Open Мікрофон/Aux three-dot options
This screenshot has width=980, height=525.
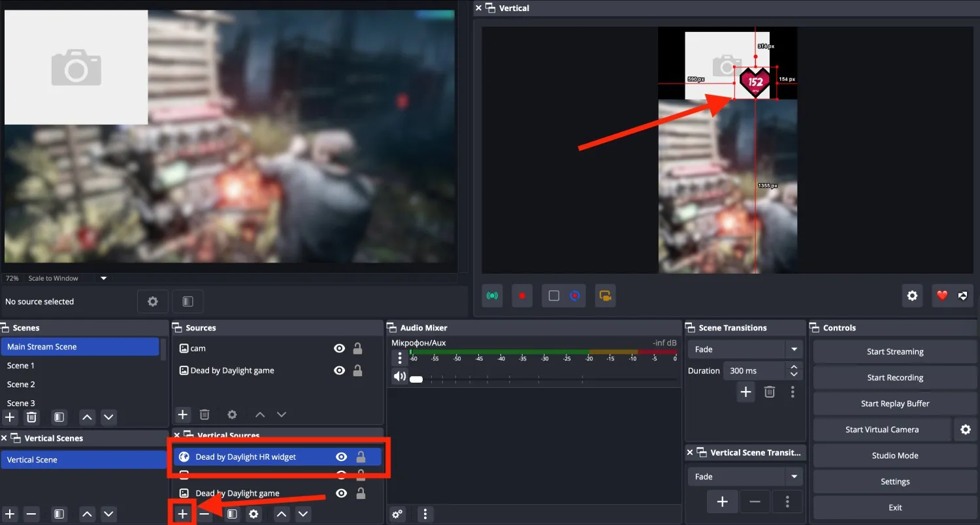tap(400, 358)
